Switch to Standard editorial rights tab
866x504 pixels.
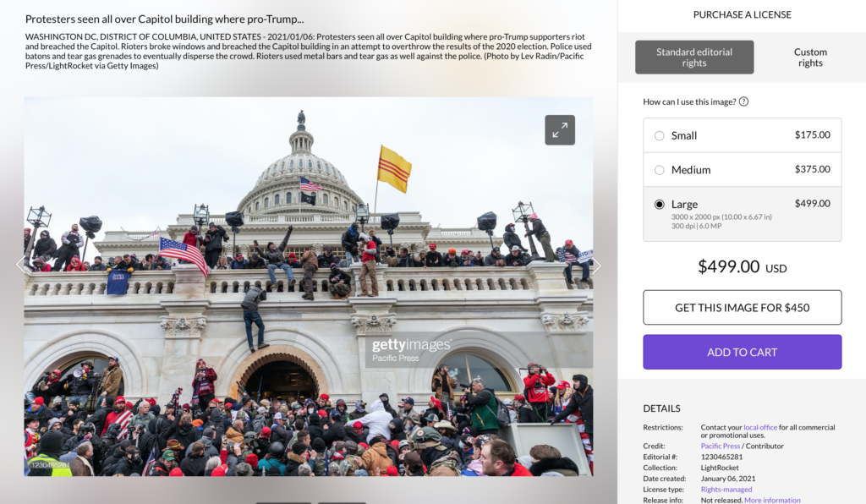click(x=694, y=58)
